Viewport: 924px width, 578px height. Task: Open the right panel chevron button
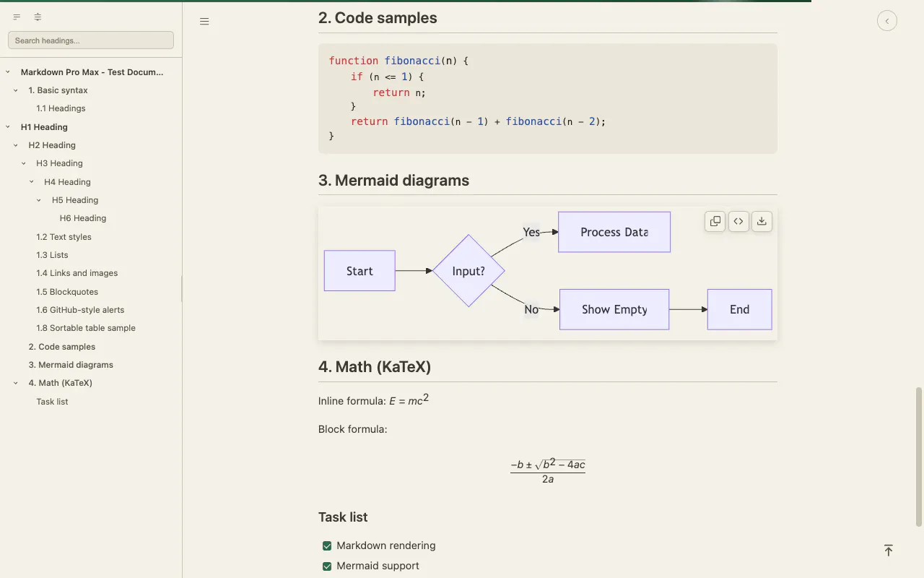point(887,22)
